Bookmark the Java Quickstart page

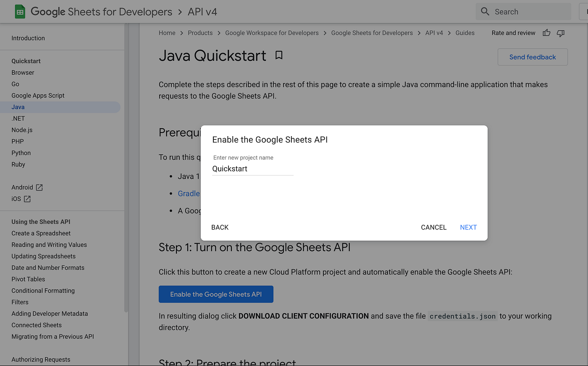point(279,55)
